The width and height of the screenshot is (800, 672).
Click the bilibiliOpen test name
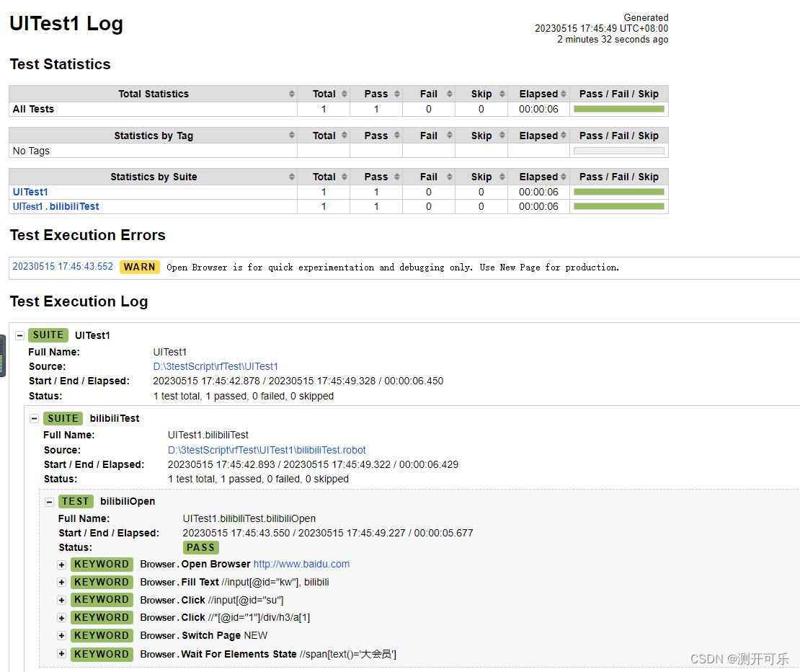coord(128,502)
